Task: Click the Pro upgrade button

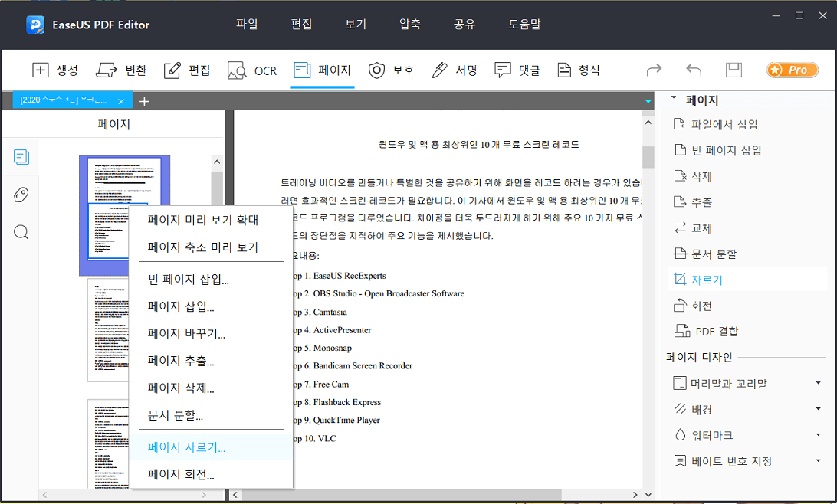Action: pyautogui.click(x=792, y=69)
